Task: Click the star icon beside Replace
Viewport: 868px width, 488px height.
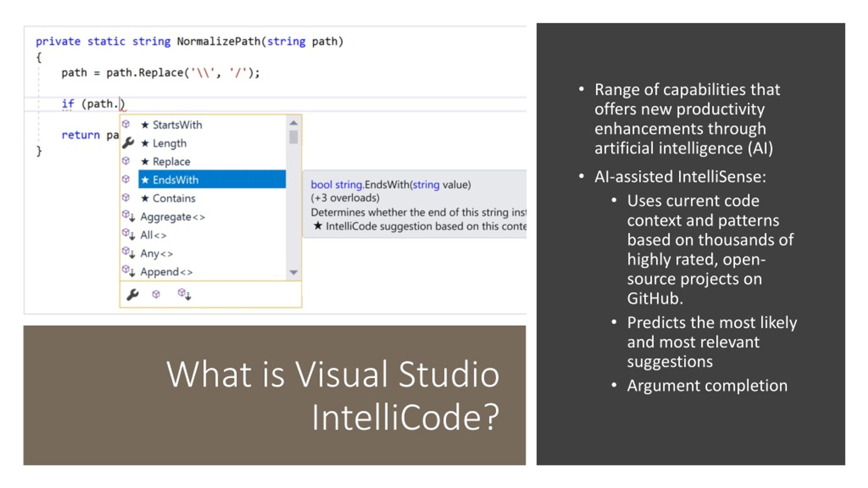Action: [x=145, y=161]
